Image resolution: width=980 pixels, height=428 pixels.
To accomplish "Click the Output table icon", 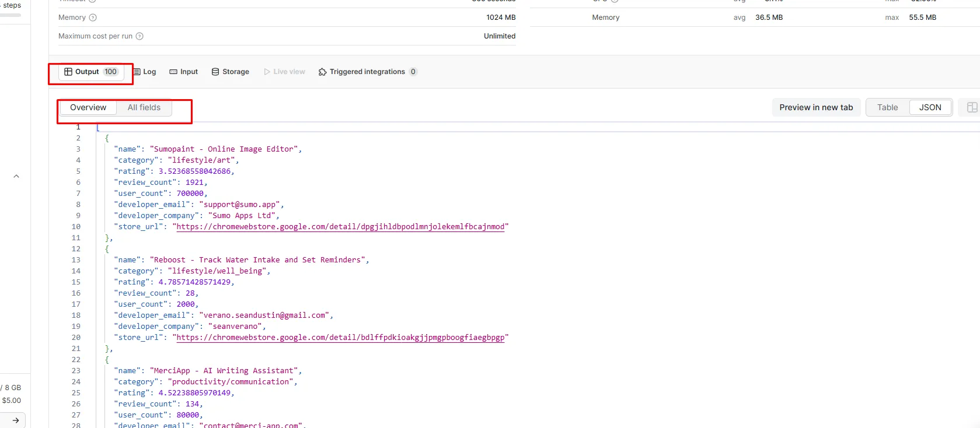I will point(68,72).
